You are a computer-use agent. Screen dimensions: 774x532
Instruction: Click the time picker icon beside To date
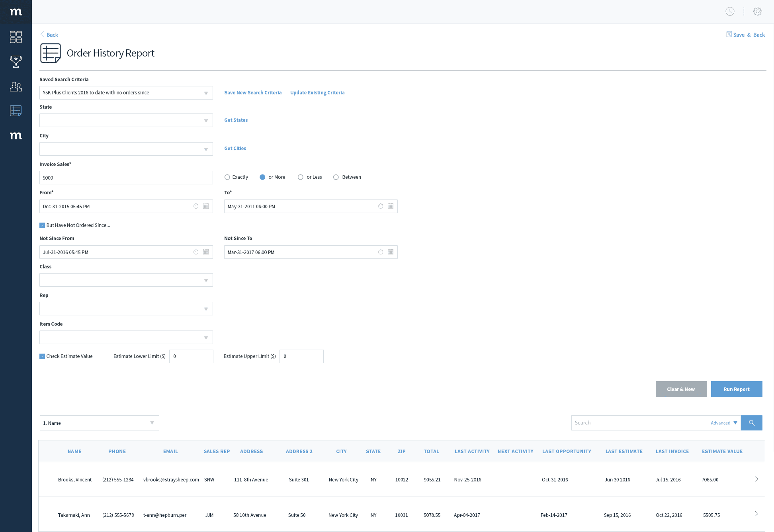(380, 206)
